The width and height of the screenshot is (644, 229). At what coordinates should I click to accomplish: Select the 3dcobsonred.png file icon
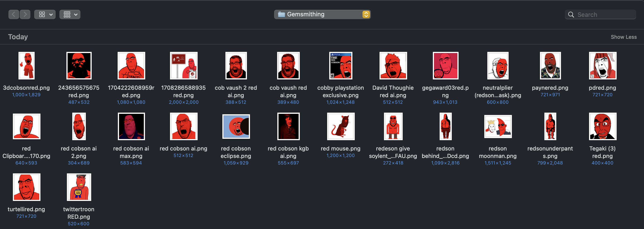click(x=26, y=66)
